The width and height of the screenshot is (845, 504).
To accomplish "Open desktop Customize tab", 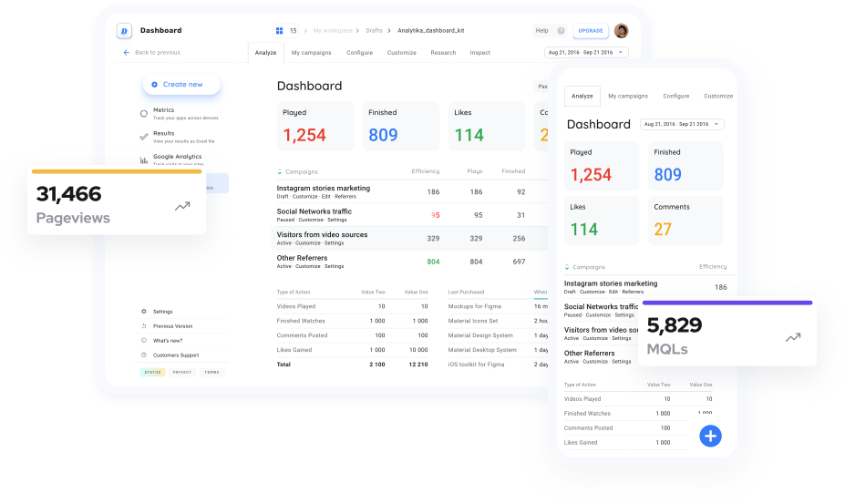I will 401,53.
